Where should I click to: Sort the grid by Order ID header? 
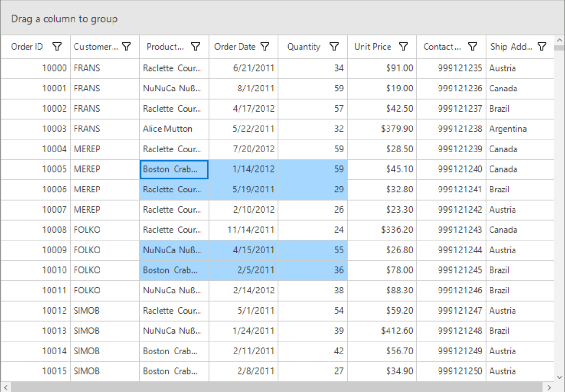[27, 47]
